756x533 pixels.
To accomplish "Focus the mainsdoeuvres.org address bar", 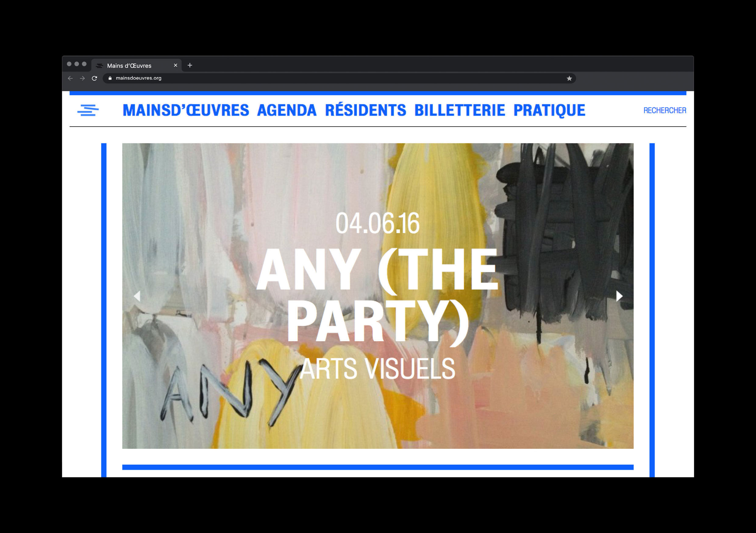I will click(339, 78).
